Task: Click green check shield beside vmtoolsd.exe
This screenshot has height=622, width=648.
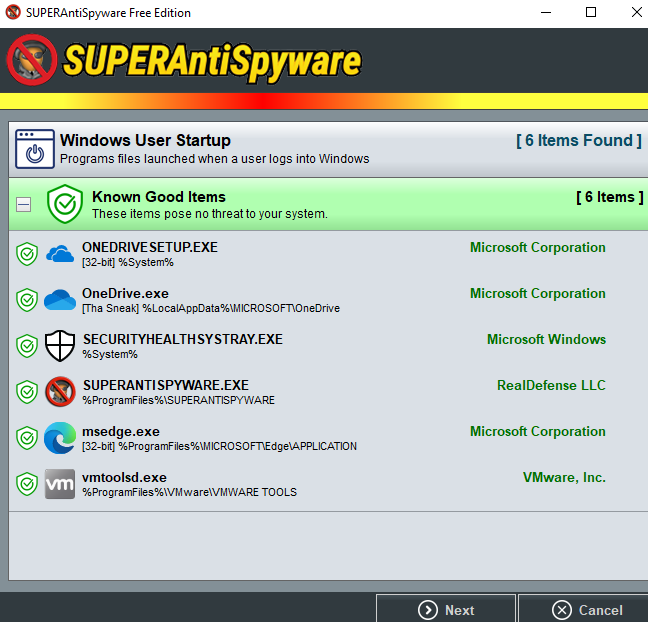Action: pyautogui.click(x=27, y=484)
